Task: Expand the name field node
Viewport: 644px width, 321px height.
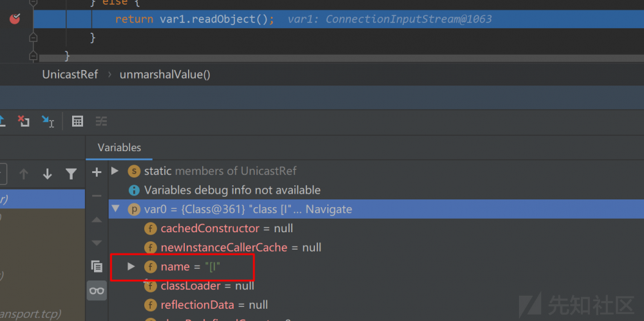Action: 131,266
